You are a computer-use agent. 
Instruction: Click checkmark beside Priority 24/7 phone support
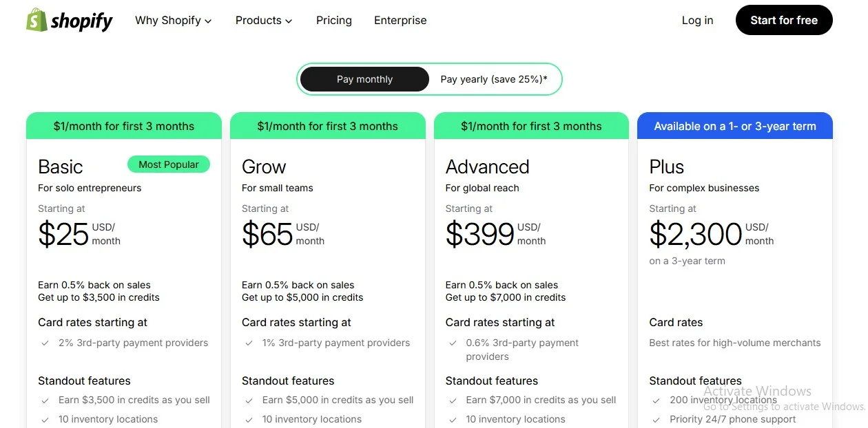657,420
